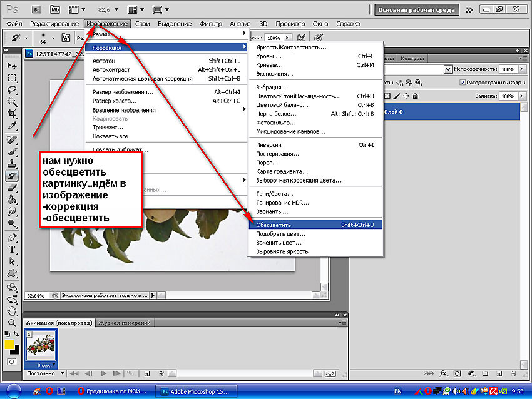Toggle Quick Mask mode button
Viewport: 532px width, 399px height.
(x=12, y=361)
